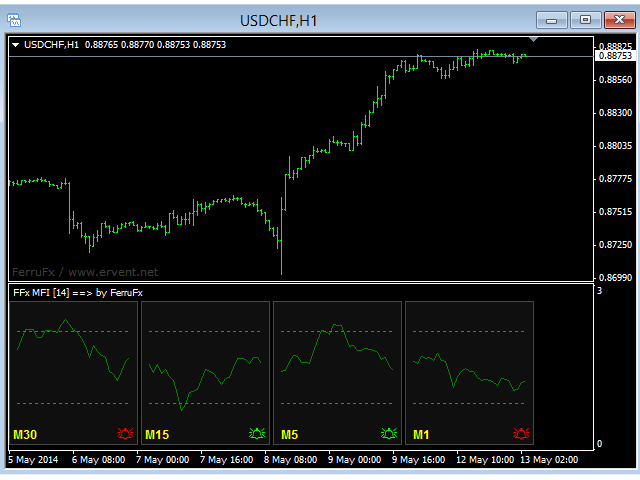Click the 6 May 08:00 time label
The height and width of the screenshot is (480, 640).
pyautogui.click(x=98, y=460)
